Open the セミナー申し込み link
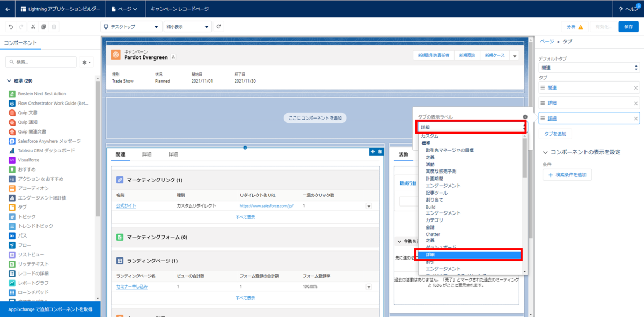The height and width of the screenshot is (317, 644). [132, 286]
